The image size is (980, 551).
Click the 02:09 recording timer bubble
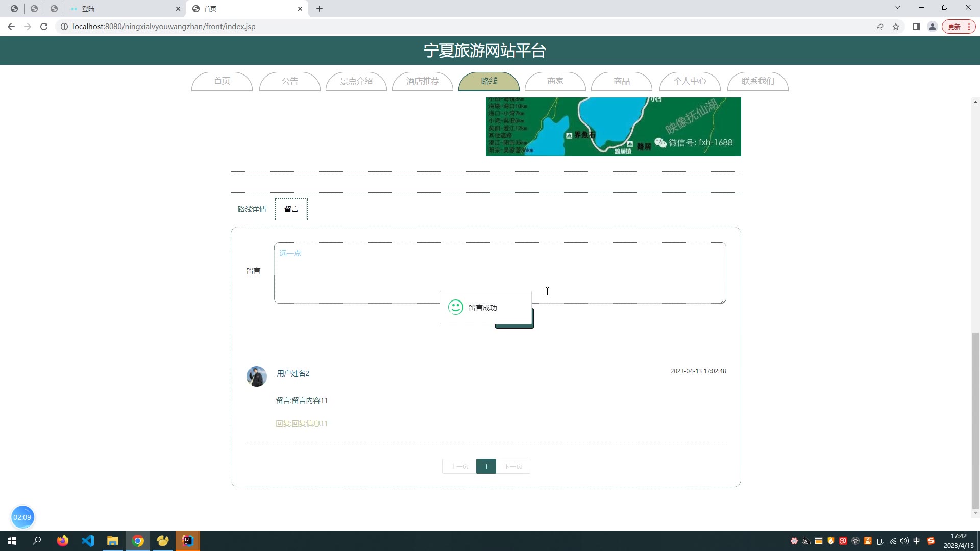pos(22,517)
